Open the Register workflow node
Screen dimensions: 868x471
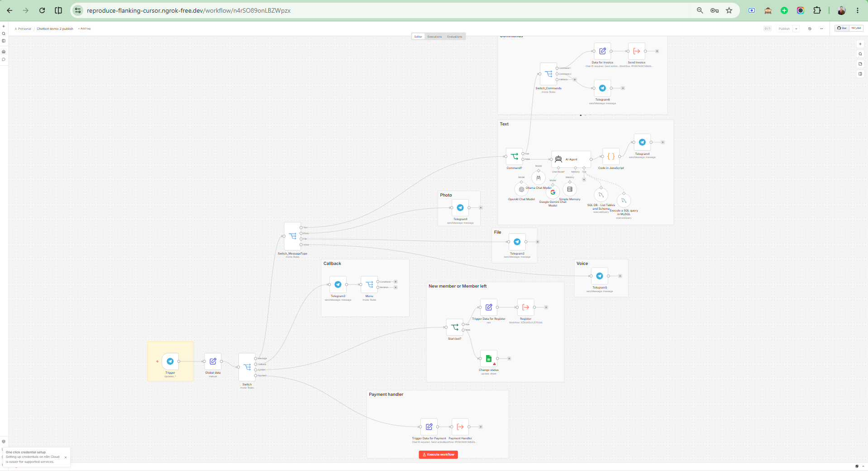coord(526,307)
